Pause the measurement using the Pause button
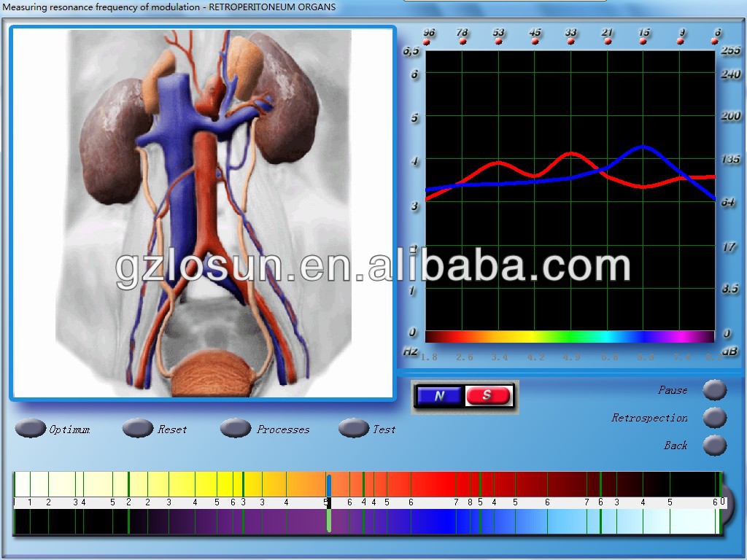Viewport: 747px width, 560px height. 715,389
